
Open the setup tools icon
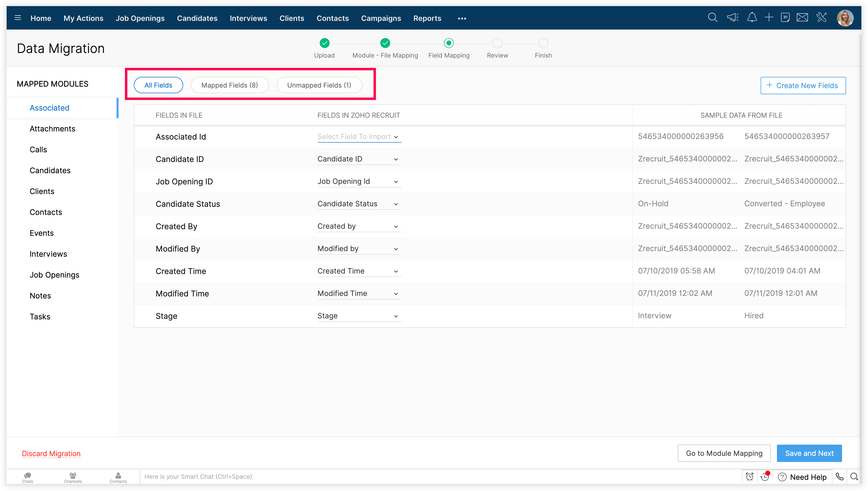point(821,18)
